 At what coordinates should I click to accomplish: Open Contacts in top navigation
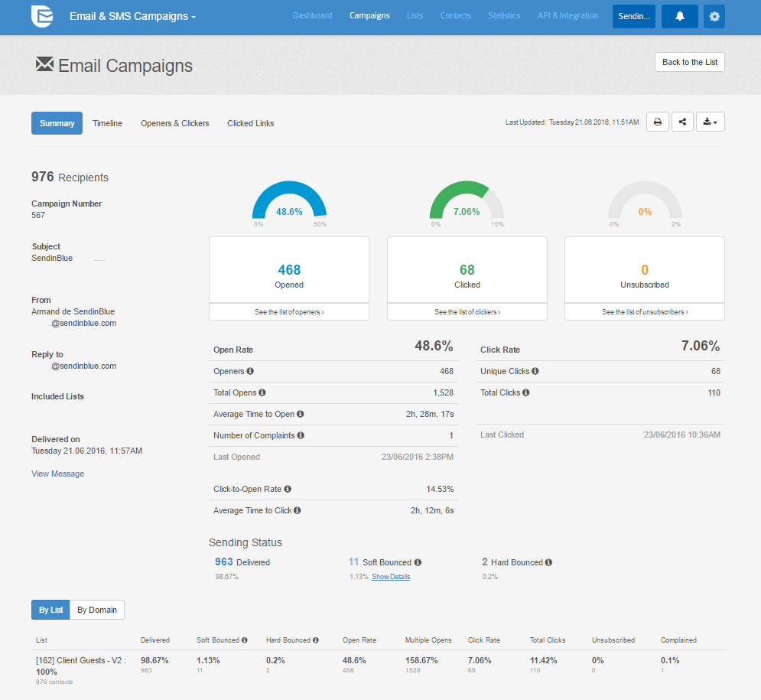tap(456, 15)
